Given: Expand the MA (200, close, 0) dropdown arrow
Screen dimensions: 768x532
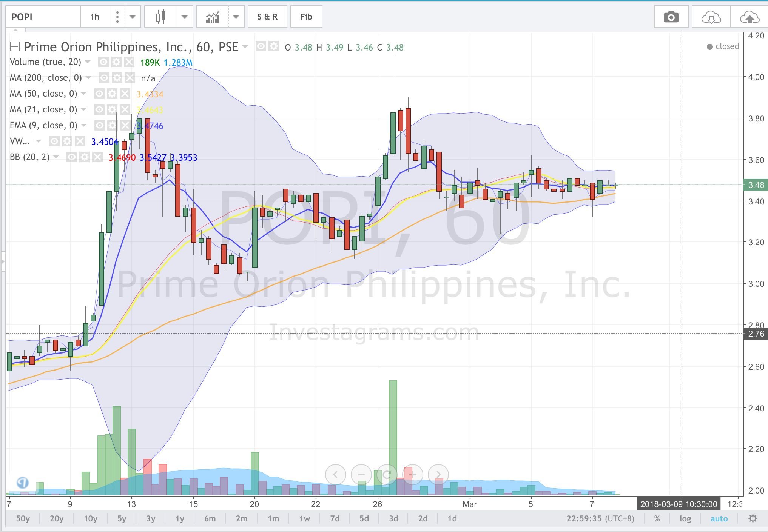Looking at the screenshot, I should (x=88, y=78).
